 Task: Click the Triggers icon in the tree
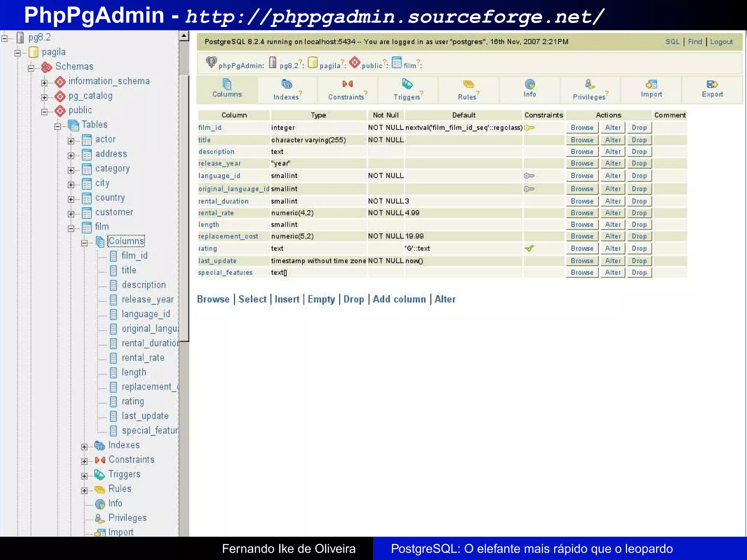[100, 475]
